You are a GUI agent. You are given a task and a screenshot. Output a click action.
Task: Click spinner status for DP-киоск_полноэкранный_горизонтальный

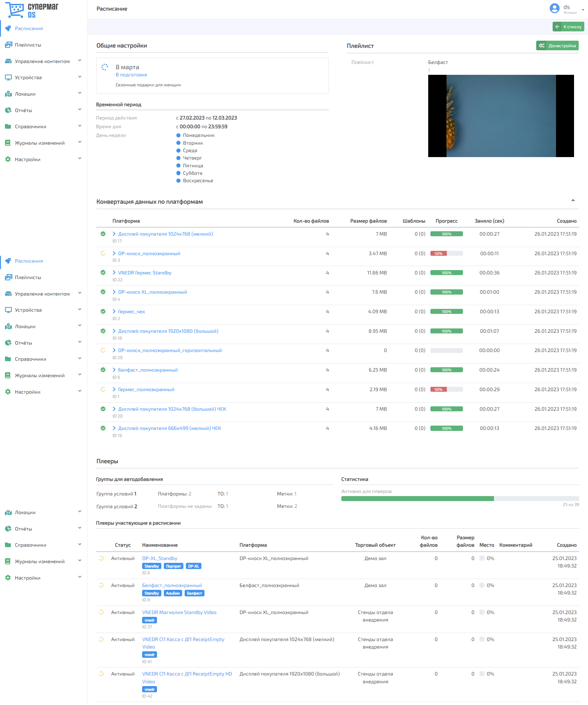[x=103, y=350]
